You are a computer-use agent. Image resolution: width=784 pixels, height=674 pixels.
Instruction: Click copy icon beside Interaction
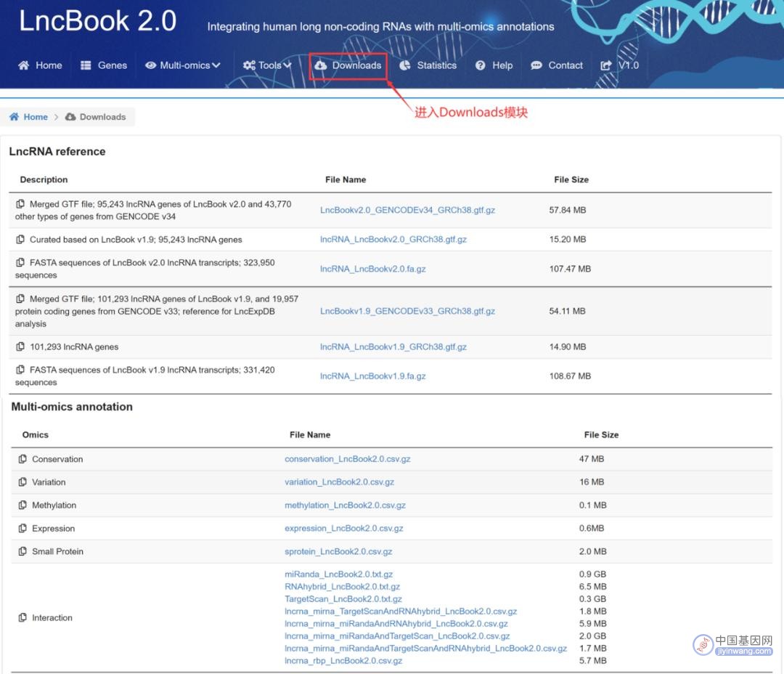coord(23,618)
